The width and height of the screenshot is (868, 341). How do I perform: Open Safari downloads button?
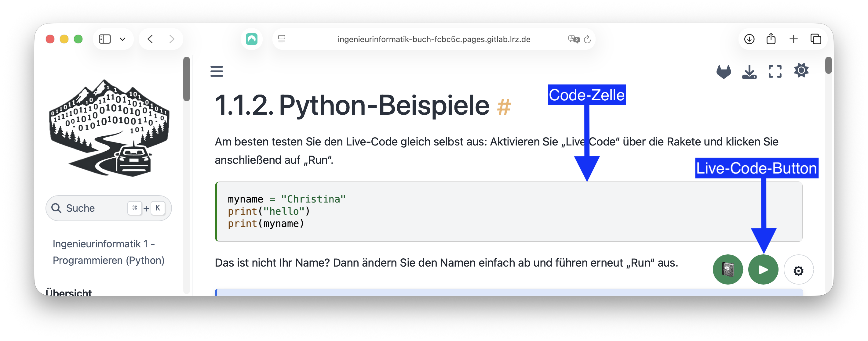click(749, 39)
